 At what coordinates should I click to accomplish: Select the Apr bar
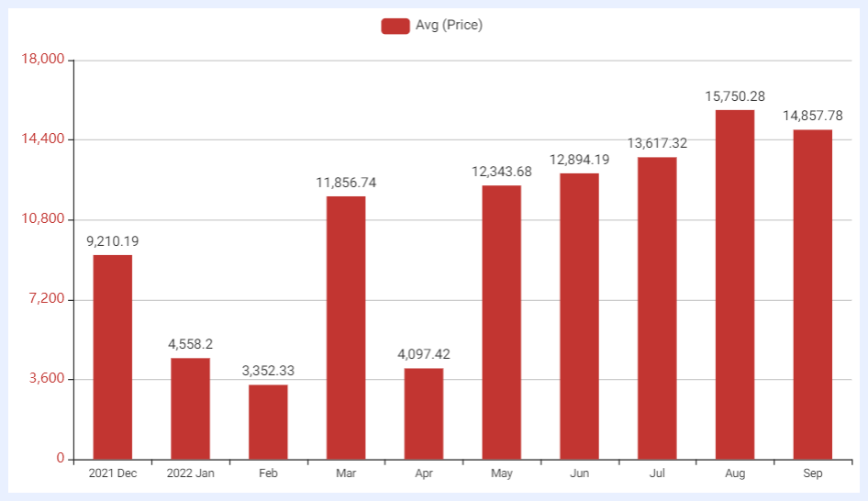point(424,414)
